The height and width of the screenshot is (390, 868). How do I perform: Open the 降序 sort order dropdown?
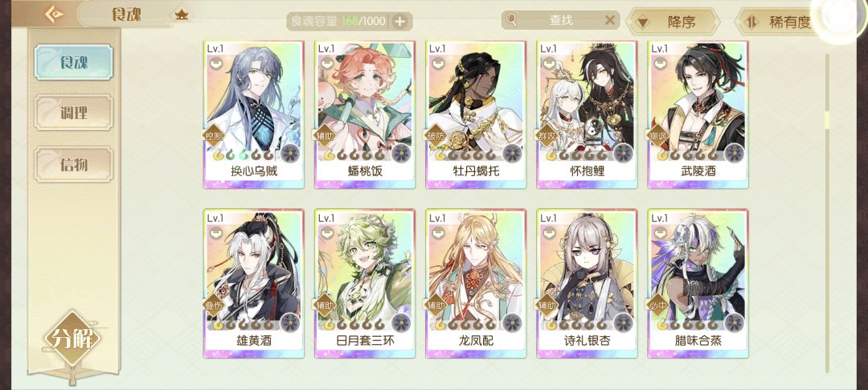coord(673,23)
